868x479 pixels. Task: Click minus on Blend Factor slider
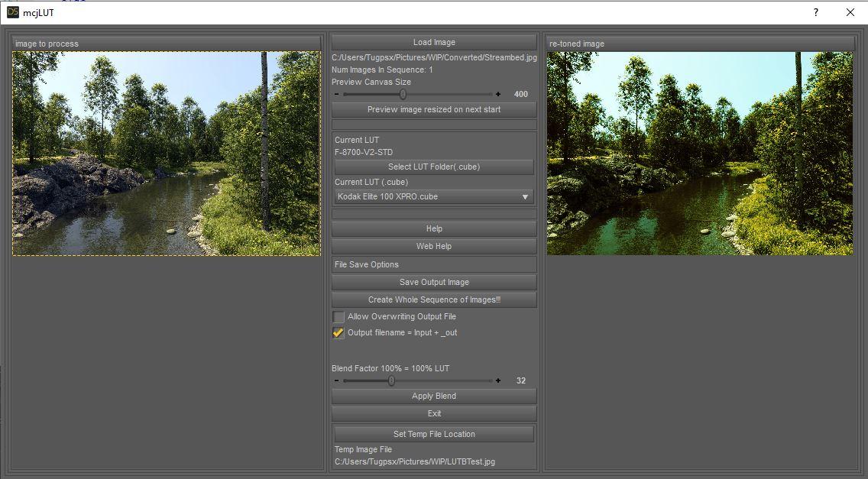[x=336, y=381]
